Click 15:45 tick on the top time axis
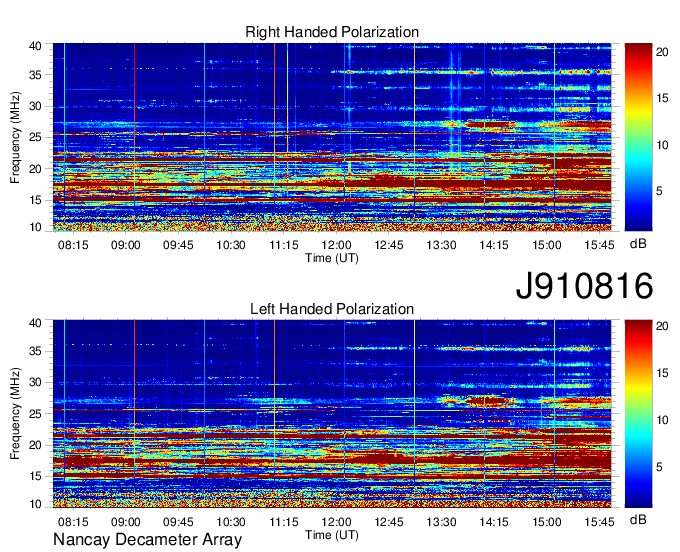Screen dimensions: 680x552 pos(599,245)
